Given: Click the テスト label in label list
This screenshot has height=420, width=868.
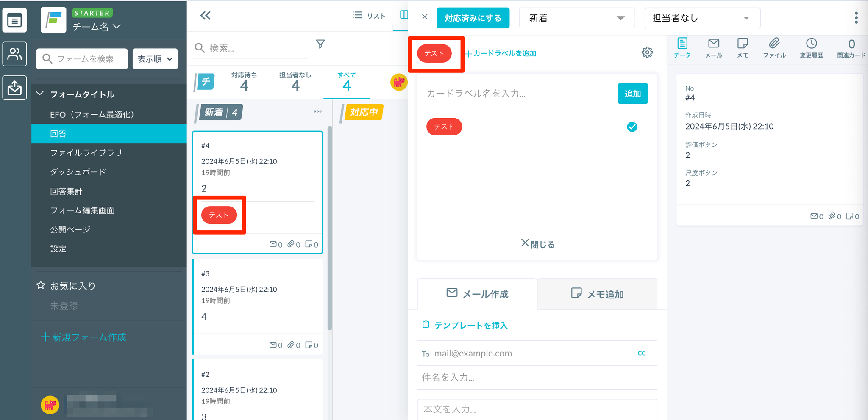Looking at the screenshot, I should [444, 127].
